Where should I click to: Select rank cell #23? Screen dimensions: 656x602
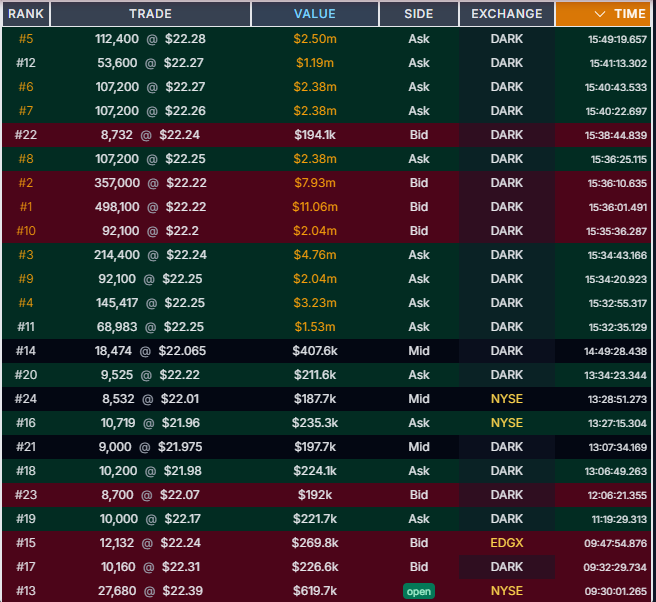coord(26,494)
